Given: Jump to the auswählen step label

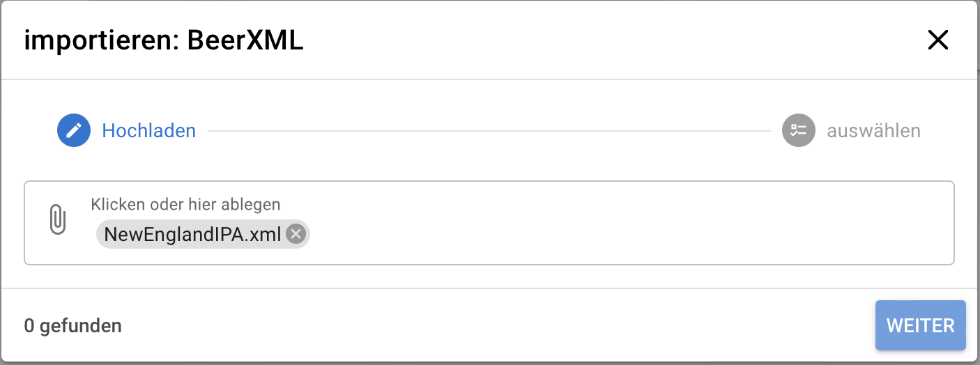Looking at the screenshot, I should [873, 130].
